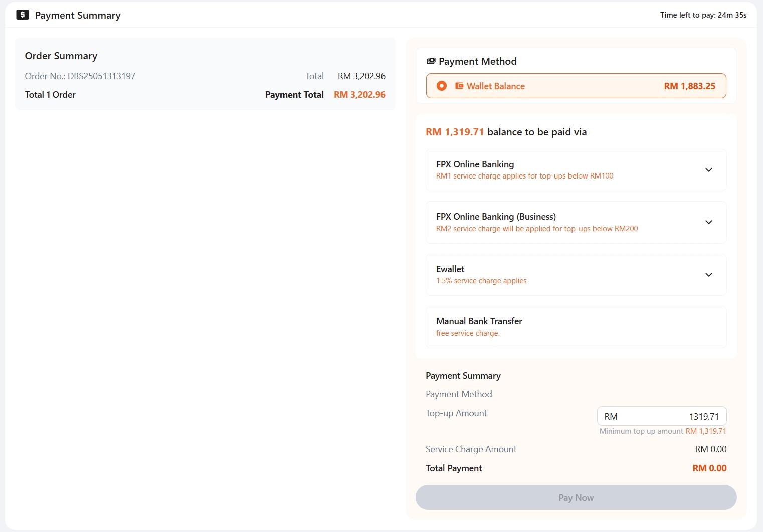This screenshot has height=532, width=763.
Task: Click the orange Total Payment RM 0.00 amount
Action: click(x=709, y=468)
